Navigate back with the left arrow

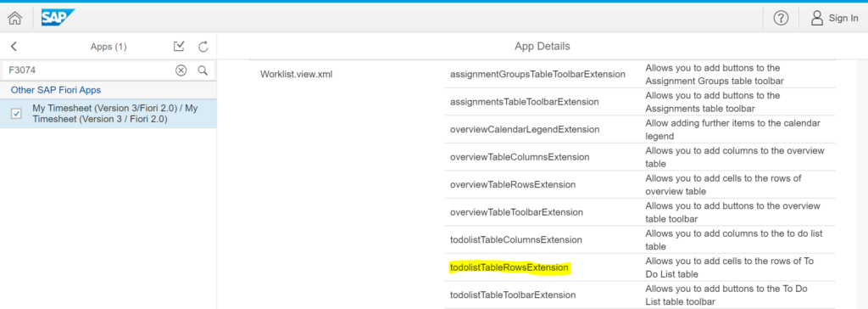(14, 47)
